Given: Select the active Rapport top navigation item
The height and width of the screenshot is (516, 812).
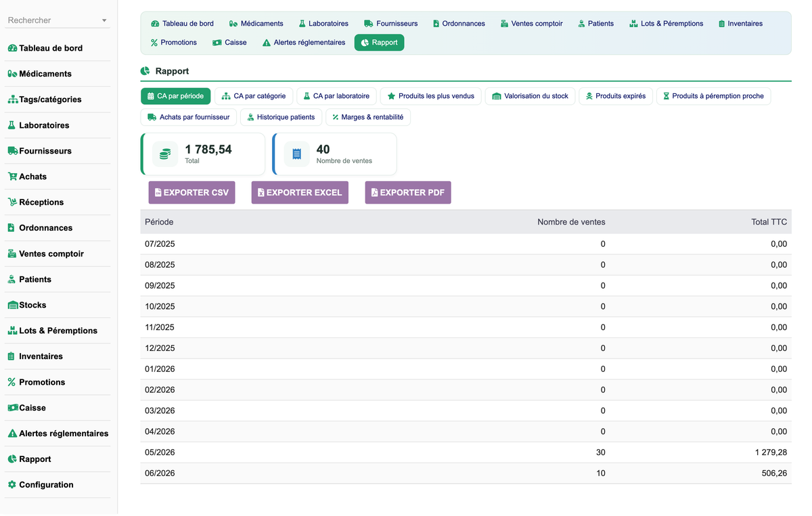Looking at the screenshot, I should coord(379,43).
